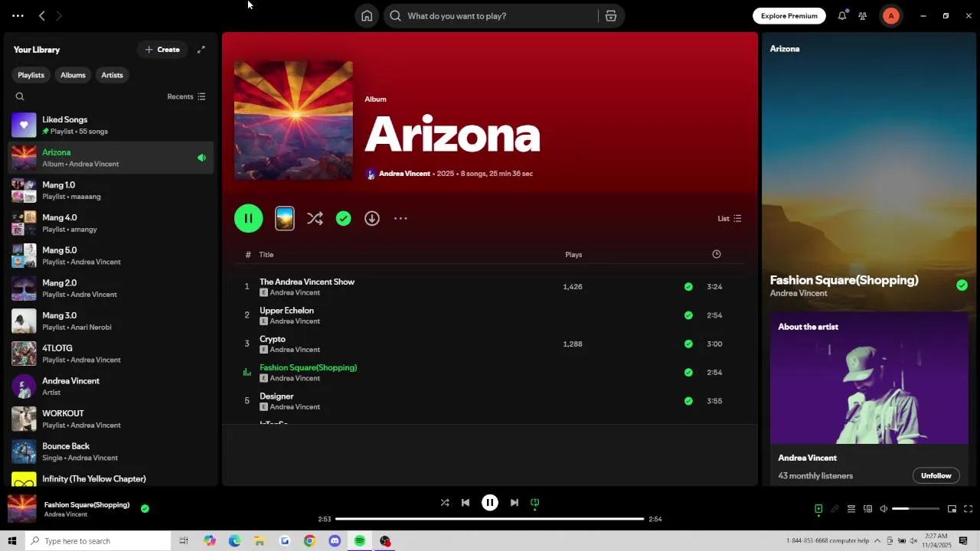Viewport: 980px width, 551px height.
Task: Toggle the Now Playing view icon
Action: [x=818, y=509]
